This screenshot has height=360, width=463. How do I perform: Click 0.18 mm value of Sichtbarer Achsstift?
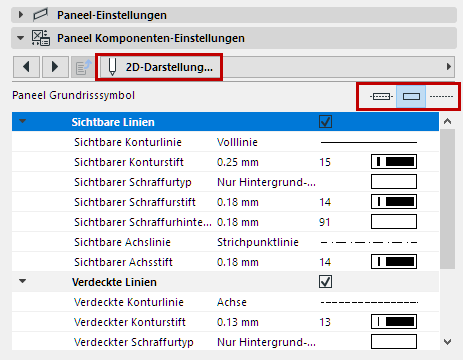coord(238,262)
